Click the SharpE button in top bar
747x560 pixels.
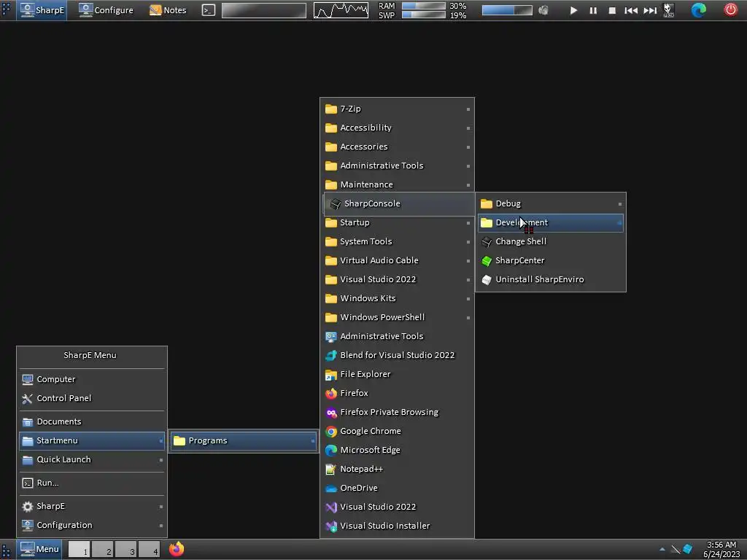(42, 10)
